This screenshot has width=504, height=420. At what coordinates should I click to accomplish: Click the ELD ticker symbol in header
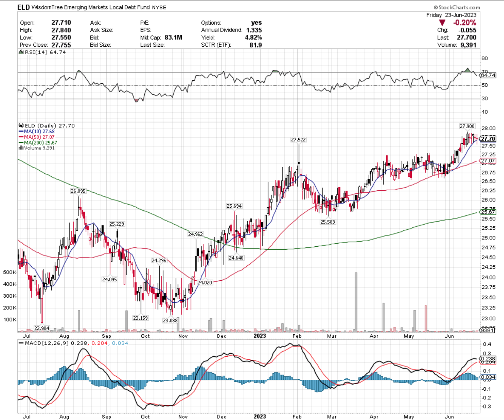coord(23,7)
